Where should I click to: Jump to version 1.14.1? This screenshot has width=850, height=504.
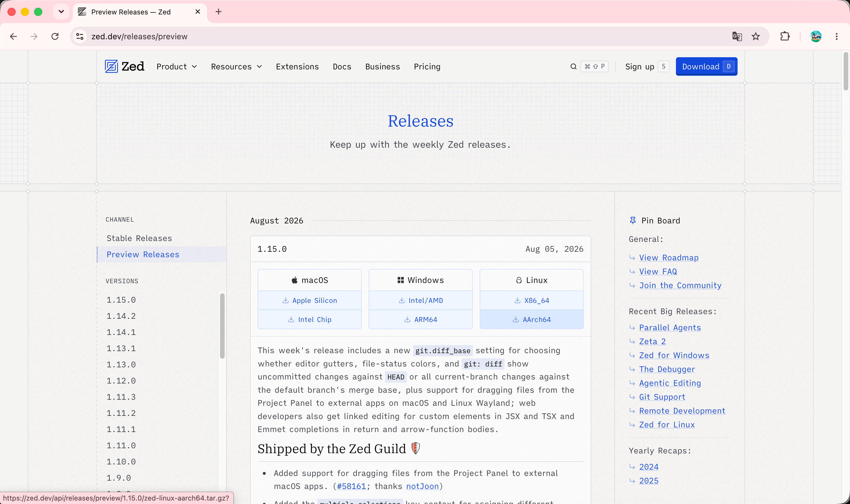pyautogui.click(x=121, y=333)
